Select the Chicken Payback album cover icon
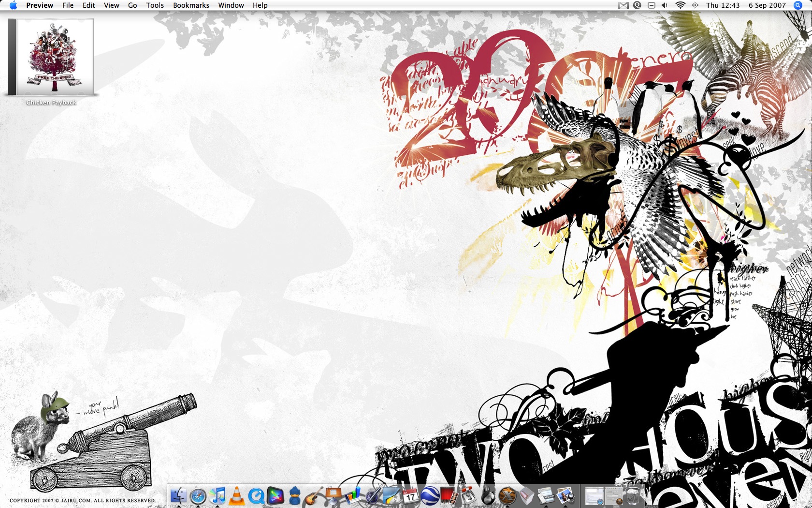Image resolution: width=812 pixels, height=508 pixels. 51,57
